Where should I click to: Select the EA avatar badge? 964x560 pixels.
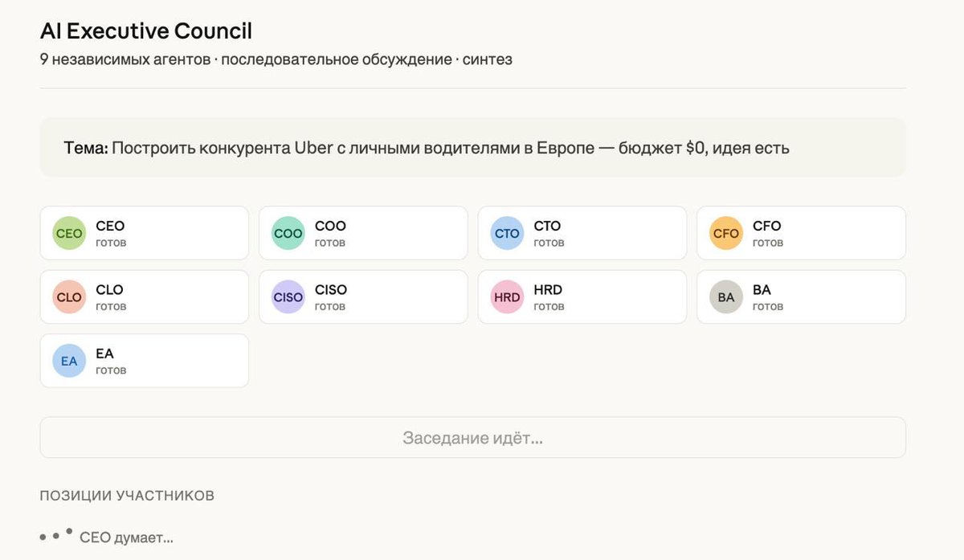pos(68,360)
